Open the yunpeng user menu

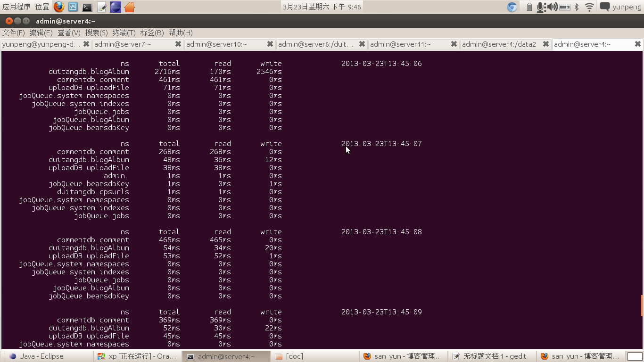[627, 7]
